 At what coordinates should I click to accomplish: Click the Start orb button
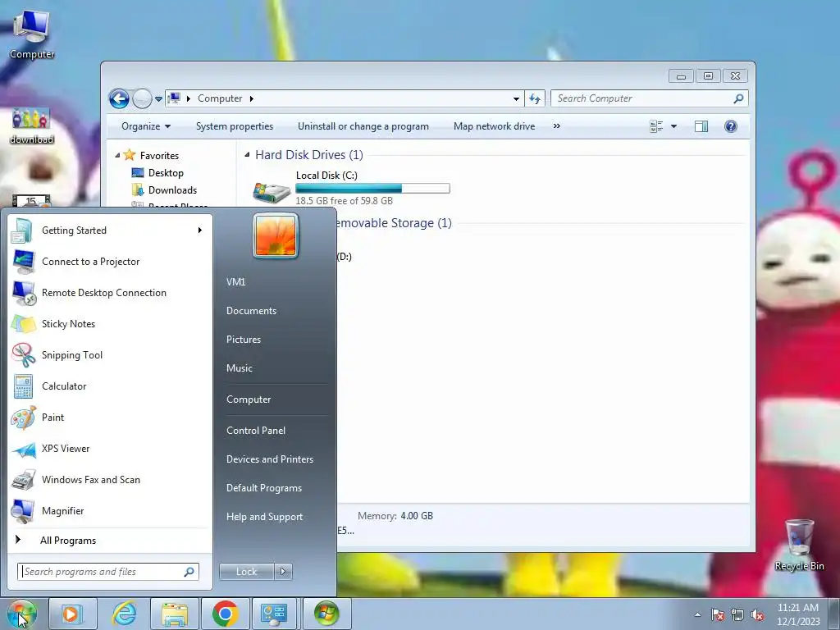point(22,614)
